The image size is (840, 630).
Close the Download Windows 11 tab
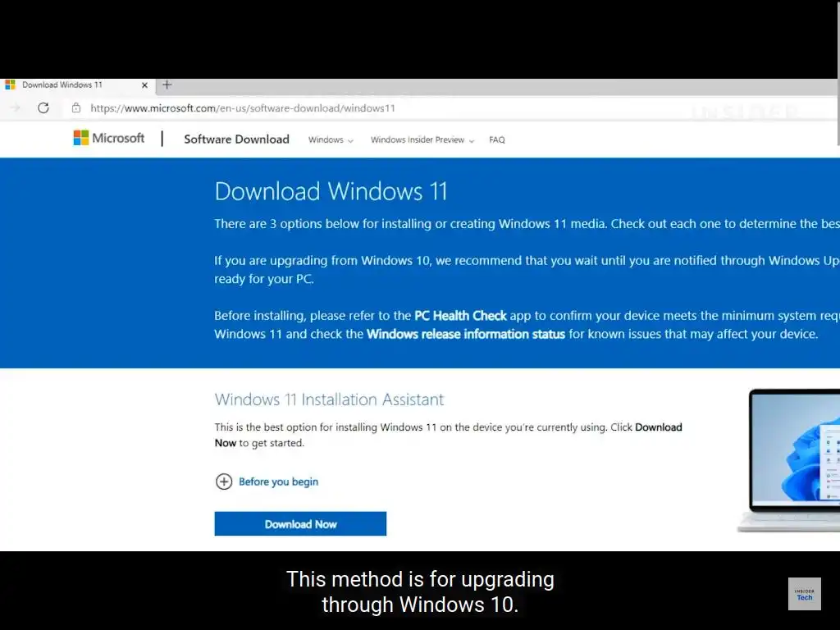click(x=144, y=84)
